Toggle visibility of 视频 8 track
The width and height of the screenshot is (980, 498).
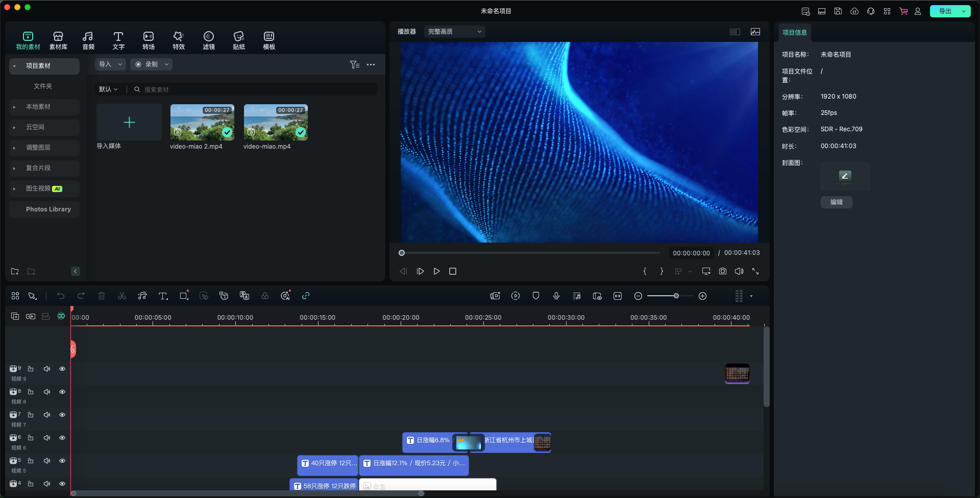(x=62, y=392)
